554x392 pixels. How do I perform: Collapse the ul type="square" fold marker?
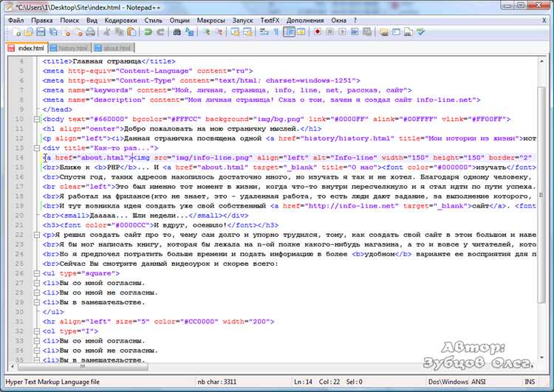pos(38,273)
